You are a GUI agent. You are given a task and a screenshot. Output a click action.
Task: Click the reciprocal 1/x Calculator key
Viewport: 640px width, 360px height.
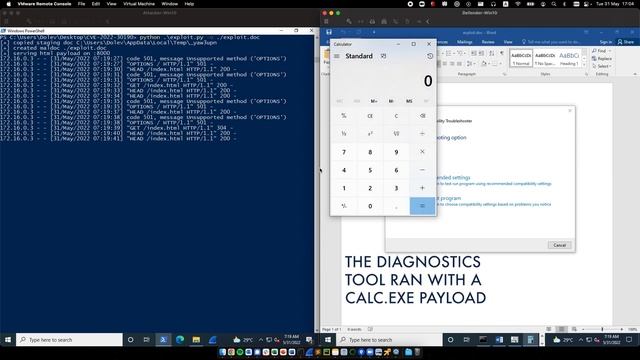click(x=344, y=133)
